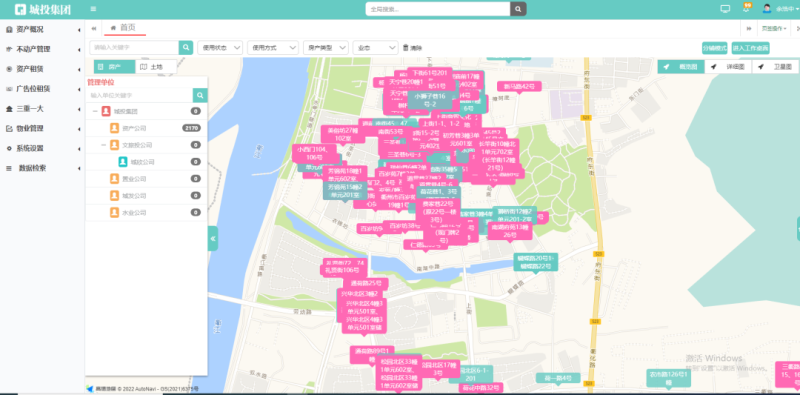This screenshot has height=395, width=800.
Task: Click the keyword search magnifier icon
Action: pos(186,47)
